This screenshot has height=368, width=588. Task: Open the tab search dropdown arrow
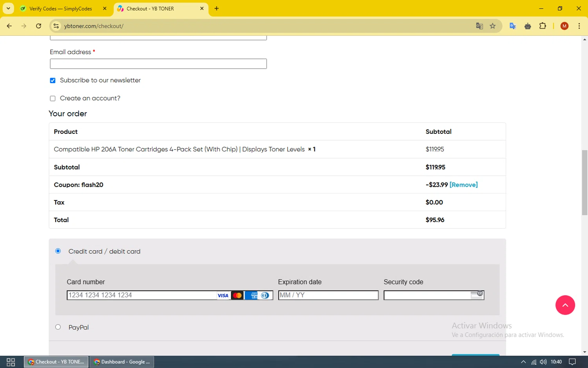8,8
